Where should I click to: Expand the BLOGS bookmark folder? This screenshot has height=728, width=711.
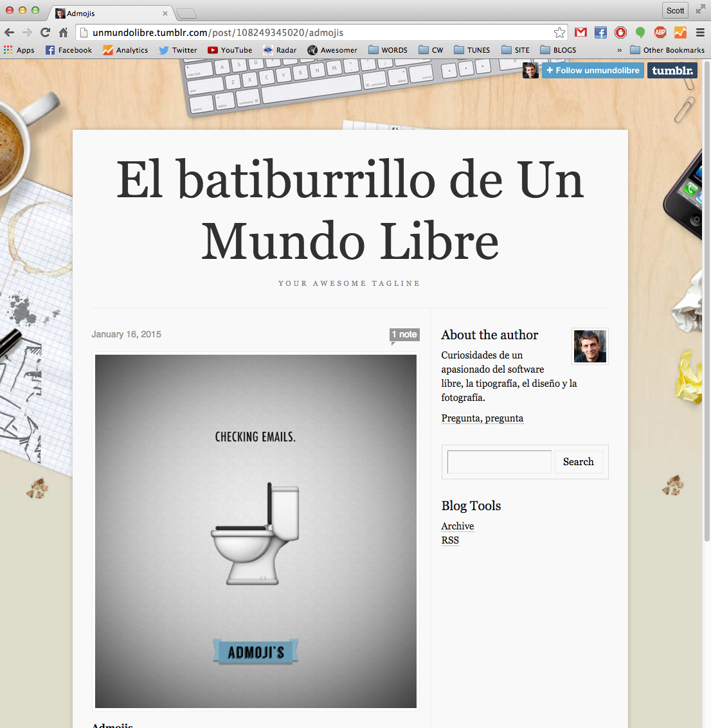558,50
